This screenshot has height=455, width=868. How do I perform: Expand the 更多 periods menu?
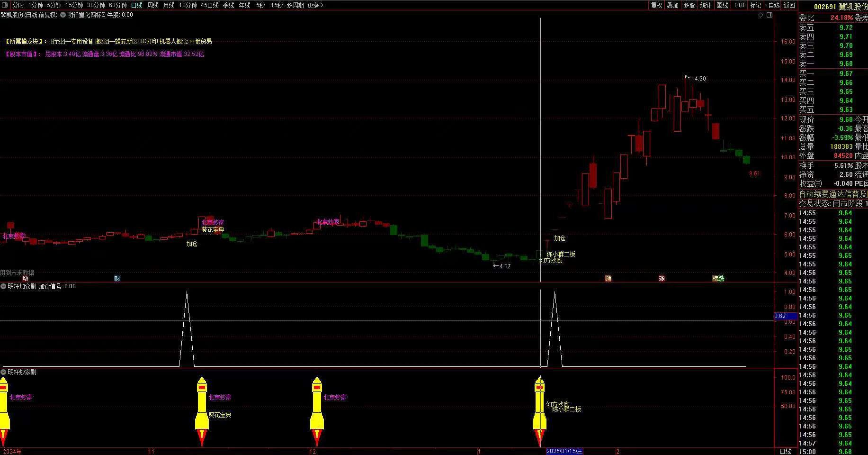click(x=315, y=5)
